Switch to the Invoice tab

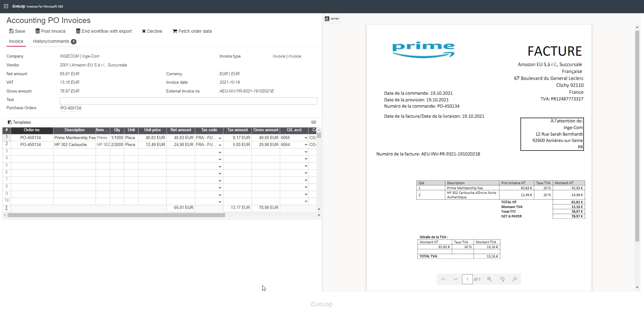pyautogui.click(x=16, y=41)
